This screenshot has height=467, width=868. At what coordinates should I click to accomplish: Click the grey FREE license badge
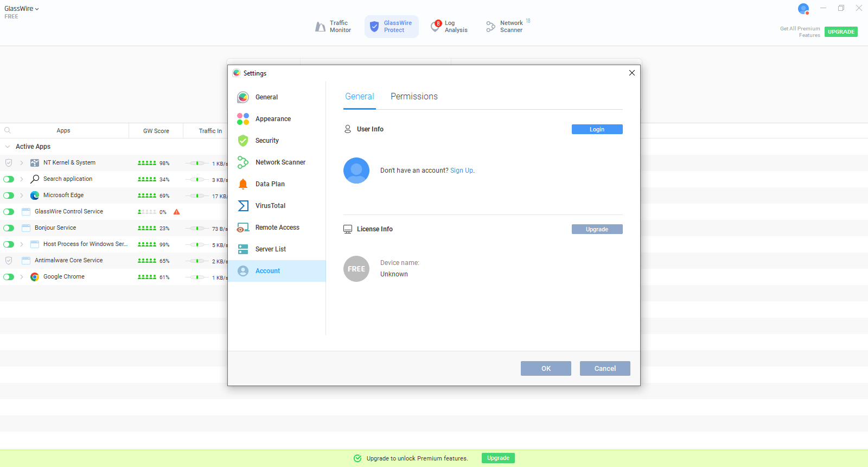coord(356,269)
